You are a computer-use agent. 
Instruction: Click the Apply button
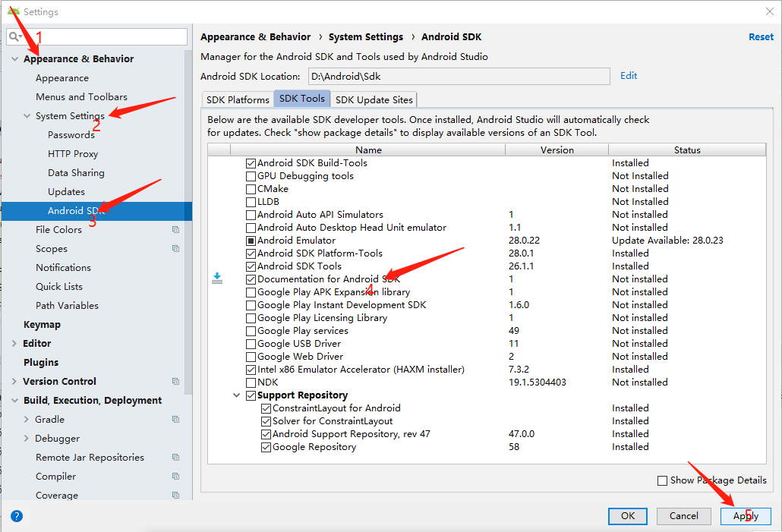pyautogui.click(x=746, y=516)
